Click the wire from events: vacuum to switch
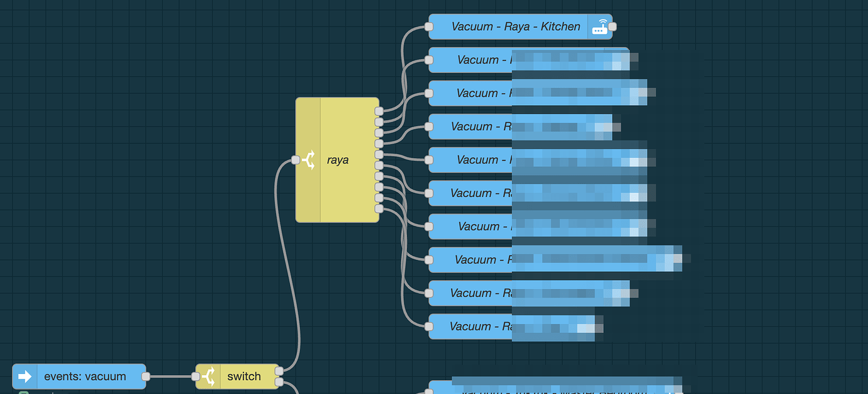Image resolution: width=868 pixels, height=394 pixels. click(x=170, y=376)
